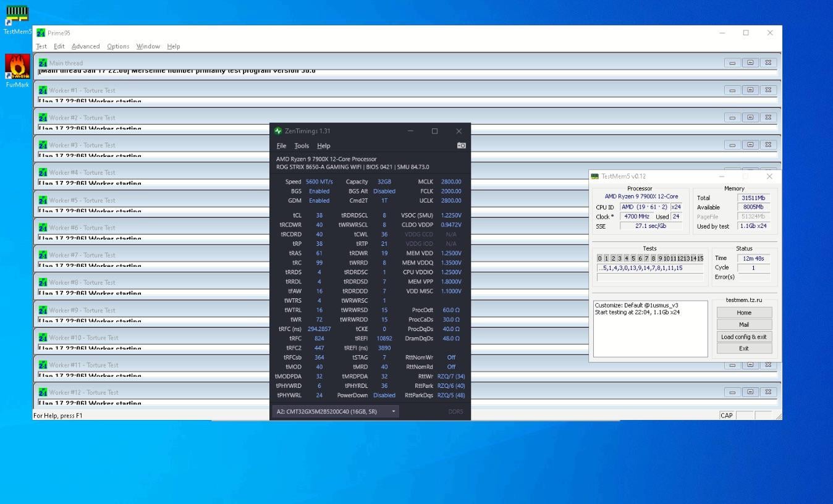Open the File menu in ZenTimings
Screen dimensions: 833x504
coord(282,146)
